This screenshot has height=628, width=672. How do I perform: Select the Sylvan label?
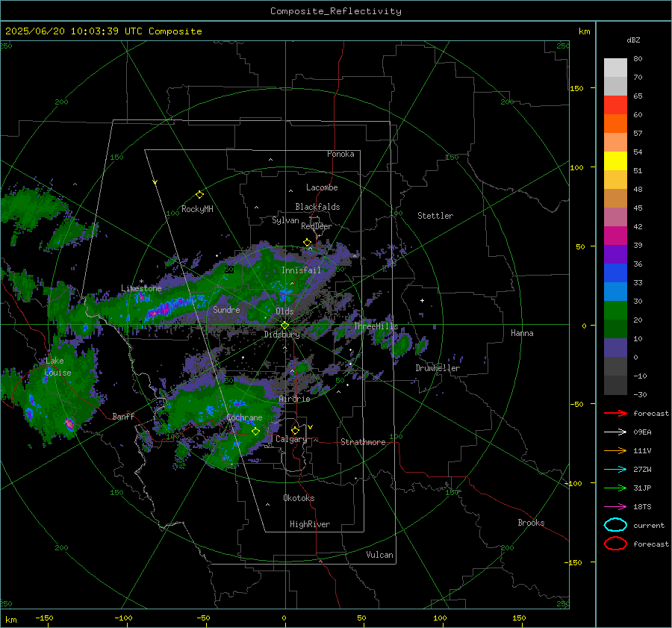tap(285, 221)
